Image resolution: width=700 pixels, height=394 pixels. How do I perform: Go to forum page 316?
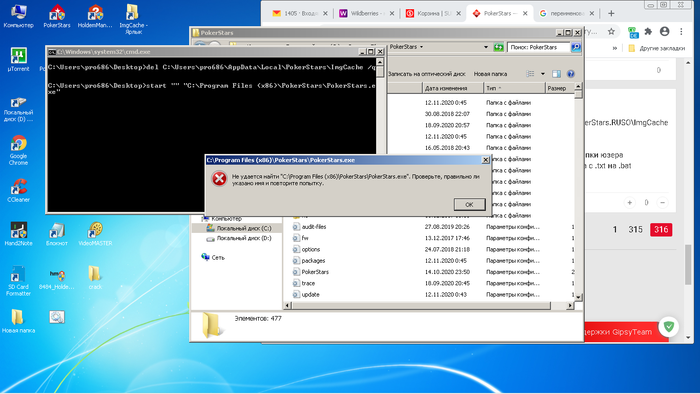tap(661, 229)
